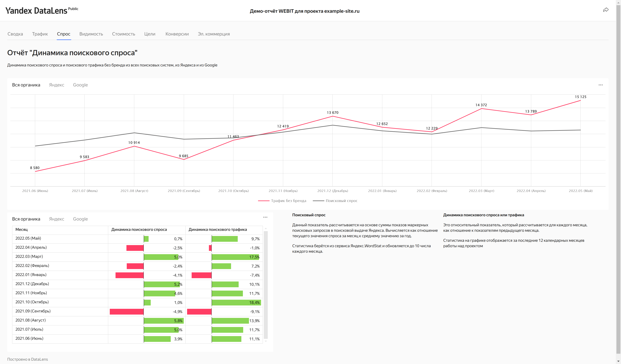Screen dimensions: 621x364
Task: Click the Yandex DataLens logo
Action: point(36,11)
